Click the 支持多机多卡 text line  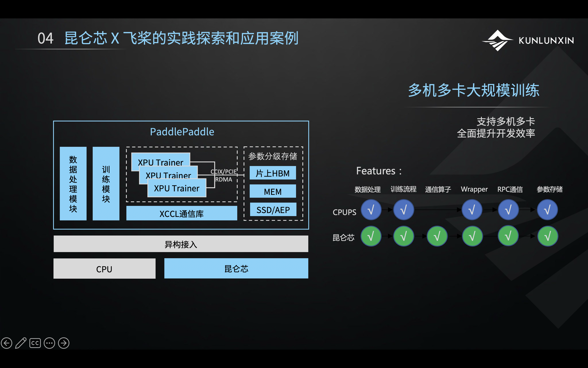tap(506, 121)
